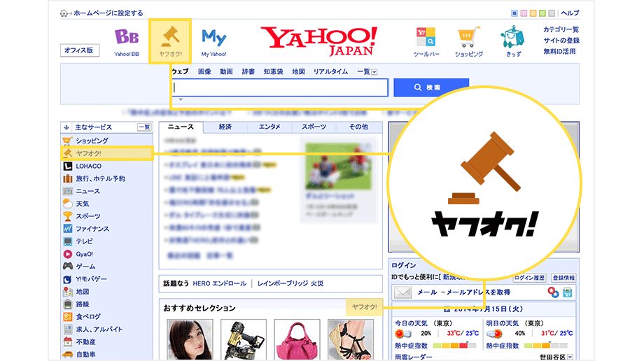Select the ウェブ search tab
644x361 pixels.
pos(181,71)
